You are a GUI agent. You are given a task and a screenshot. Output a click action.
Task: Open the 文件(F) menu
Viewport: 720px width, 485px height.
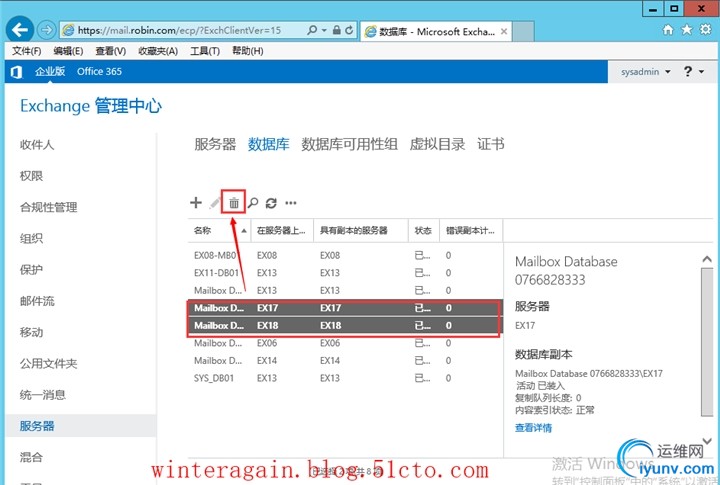(26, 51)
